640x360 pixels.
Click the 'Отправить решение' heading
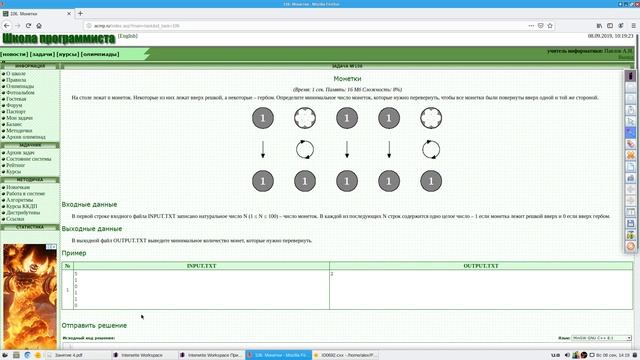pyautogui.click(x=94, y=325)
